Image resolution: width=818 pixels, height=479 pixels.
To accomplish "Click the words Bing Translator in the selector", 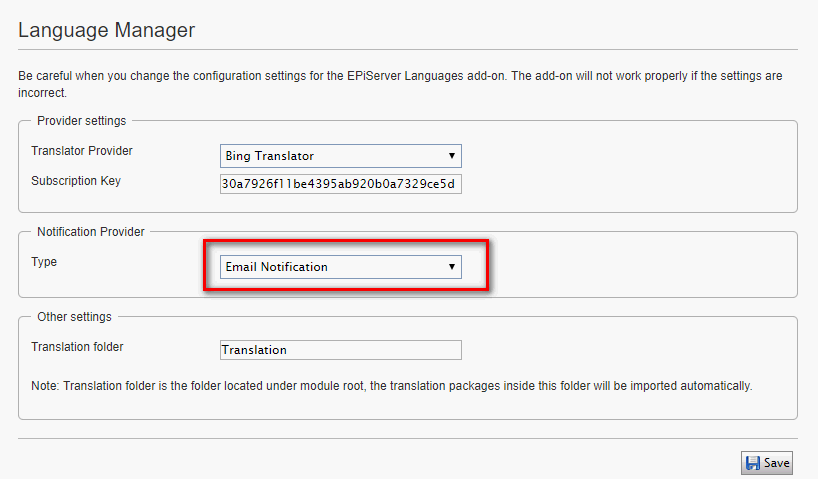I will click(x=270, y=156).
